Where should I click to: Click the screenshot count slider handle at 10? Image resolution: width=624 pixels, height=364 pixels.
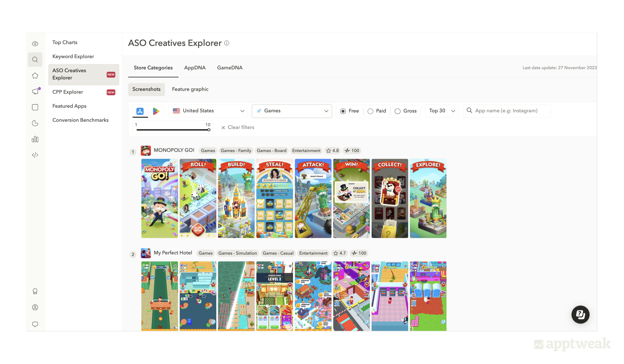coord(209,130)
